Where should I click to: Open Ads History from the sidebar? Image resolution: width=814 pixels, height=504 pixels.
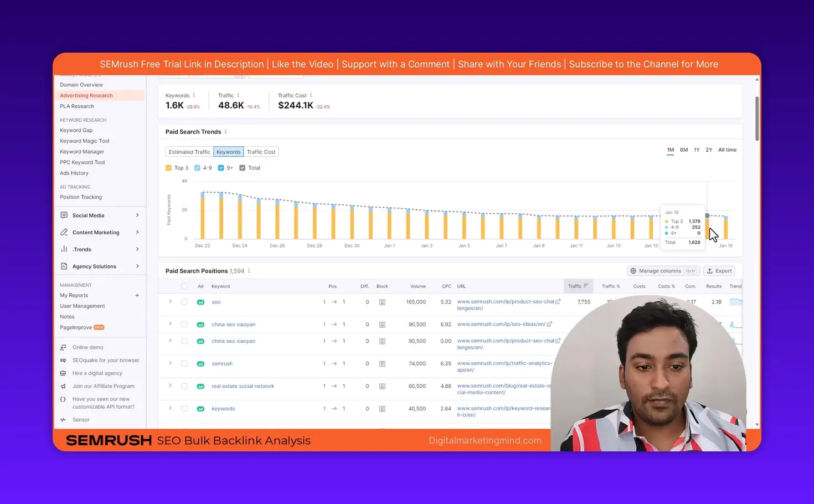[74, 173]
